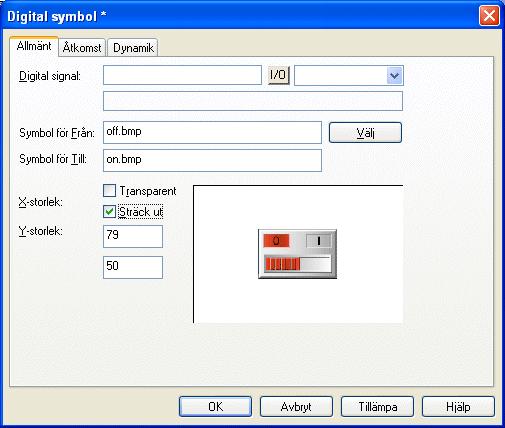
Task: Click the signal description field below Digital signal
Action: coord(253,101)
